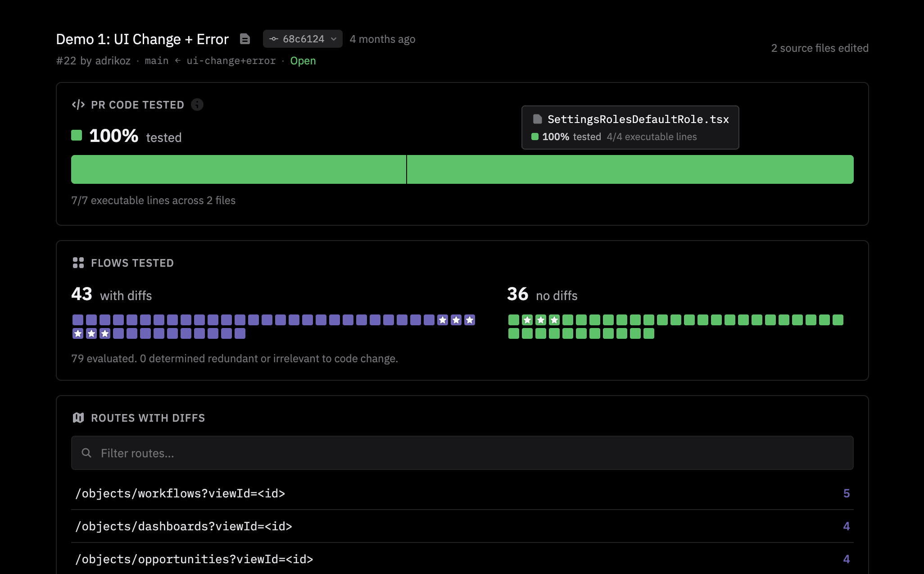Click the 'Demo 1: UI Change + Error' title
The height and width of the screenshot is (574, 924).
(x=142, y=39)
